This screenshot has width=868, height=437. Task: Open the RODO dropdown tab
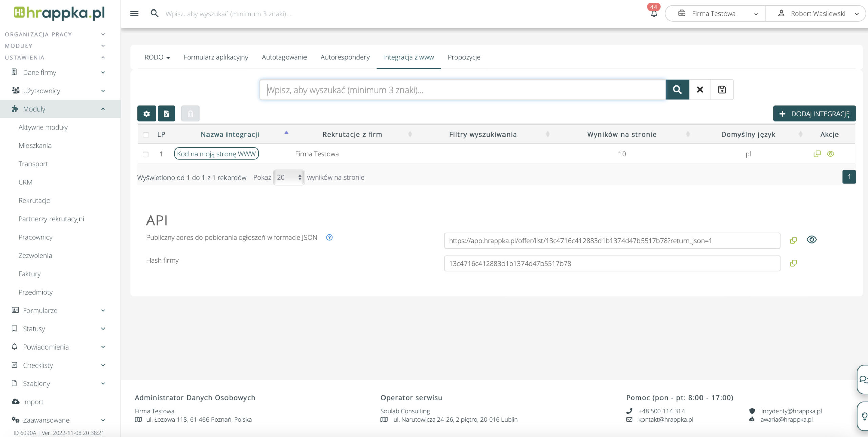pyautogui.click(x=157, y=57)
